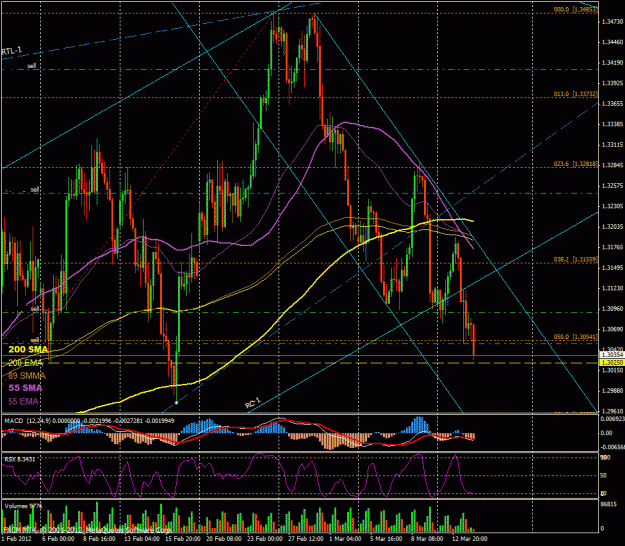Click the MACD (12,24,9) indicator label
The height and width of the screenshot is (546, 625).
(28, 421)
